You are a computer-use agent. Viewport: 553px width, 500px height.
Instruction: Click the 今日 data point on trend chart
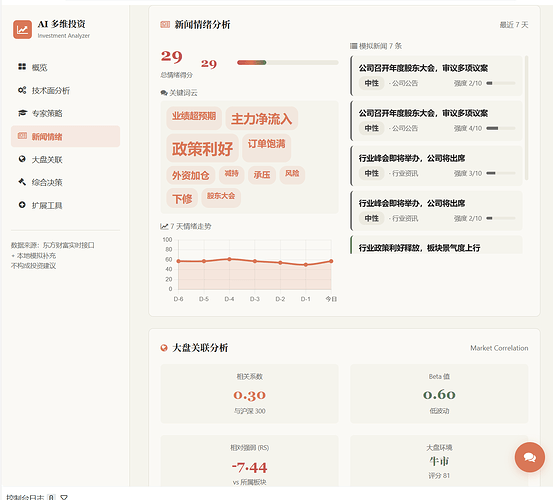point(331,261)
